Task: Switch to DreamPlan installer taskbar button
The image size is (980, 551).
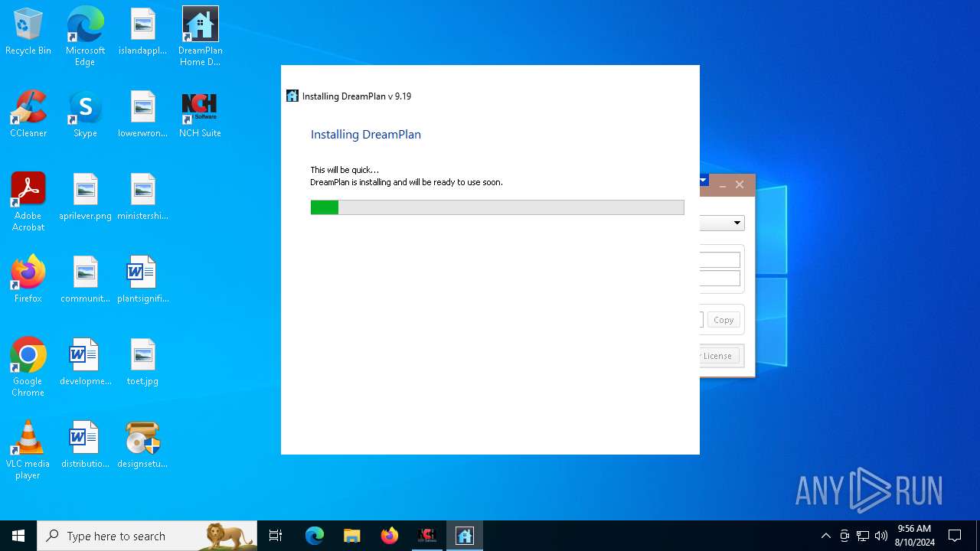Action: [x=465, y=536]
